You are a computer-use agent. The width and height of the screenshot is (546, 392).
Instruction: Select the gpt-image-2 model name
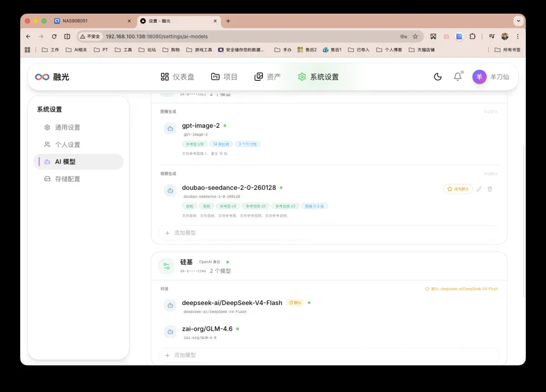201,126
